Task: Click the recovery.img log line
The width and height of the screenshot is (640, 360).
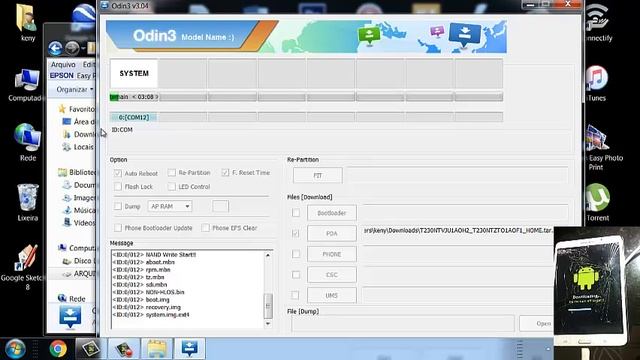Action: (147, 307)
